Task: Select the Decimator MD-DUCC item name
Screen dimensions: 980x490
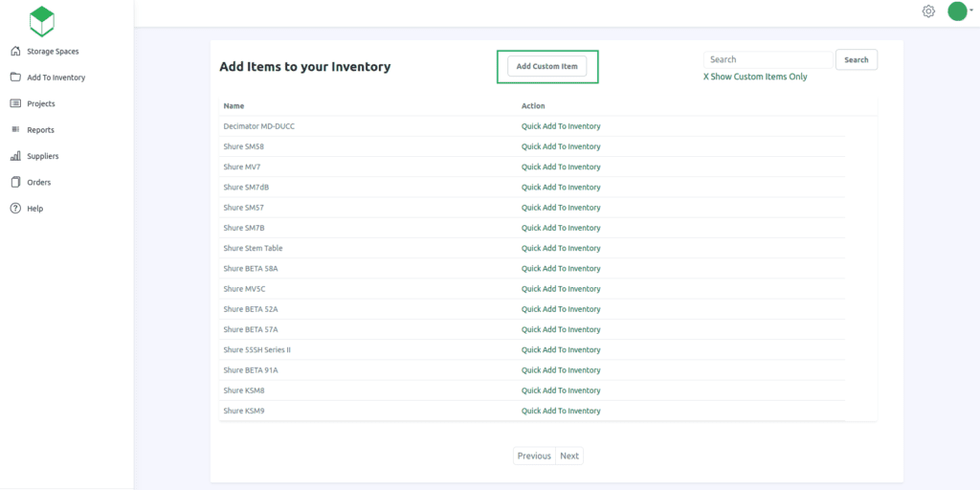Action: pyautogui.click(x=258, y=126)
